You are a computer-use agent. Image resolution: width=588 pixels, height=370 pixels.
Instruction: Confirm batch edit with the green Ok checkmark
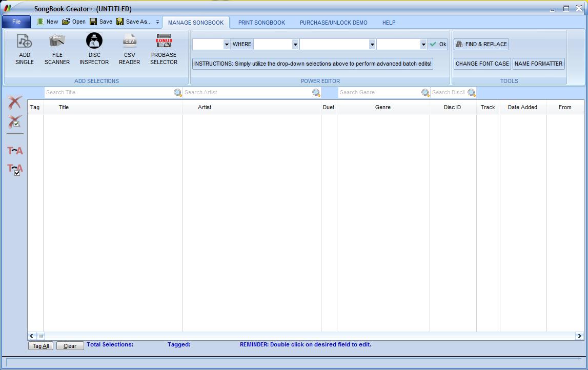tap(438, 44)
